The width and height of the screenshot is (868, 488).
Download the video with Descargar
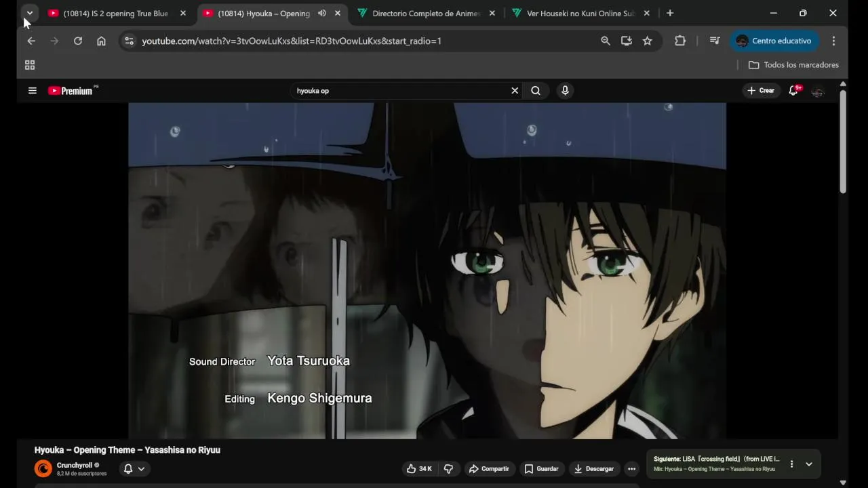click(x=593, y=468)
